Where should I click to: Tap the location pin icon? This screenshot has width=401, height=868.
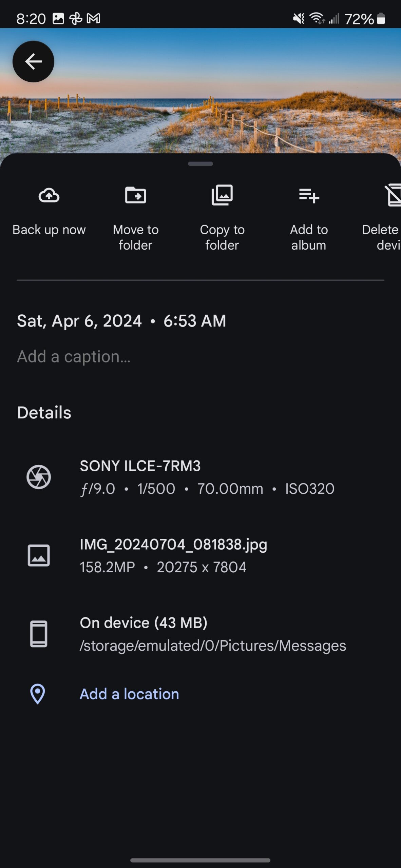click(x=38, y=694)
